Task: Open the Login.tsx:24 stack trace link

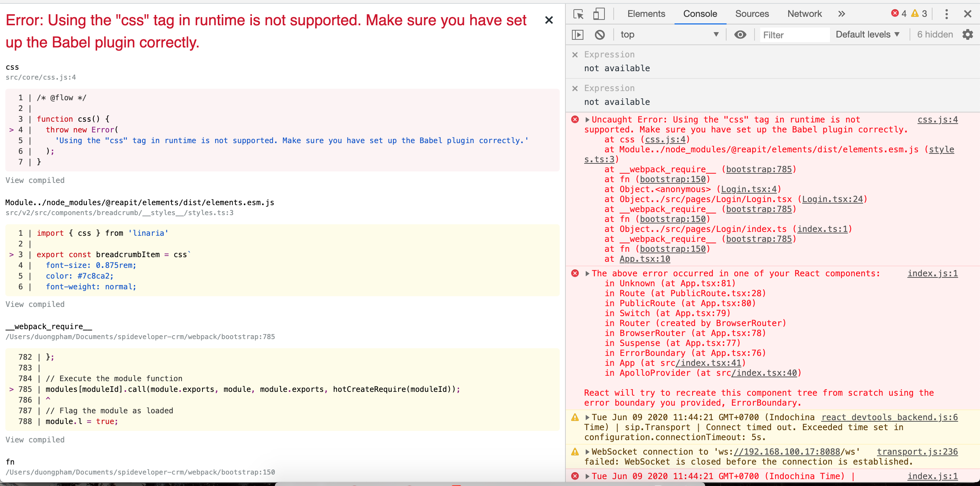Action: click(835, 199)
